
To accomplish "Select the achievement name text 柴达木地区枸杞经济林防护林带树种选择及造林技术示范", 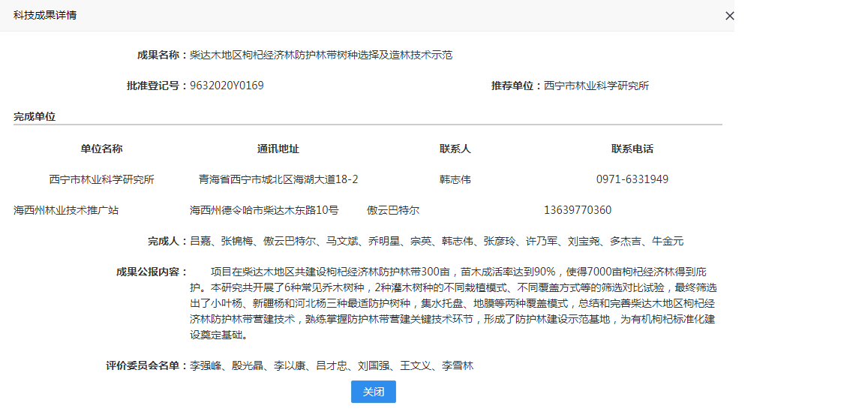I will (x=320, y=55).
